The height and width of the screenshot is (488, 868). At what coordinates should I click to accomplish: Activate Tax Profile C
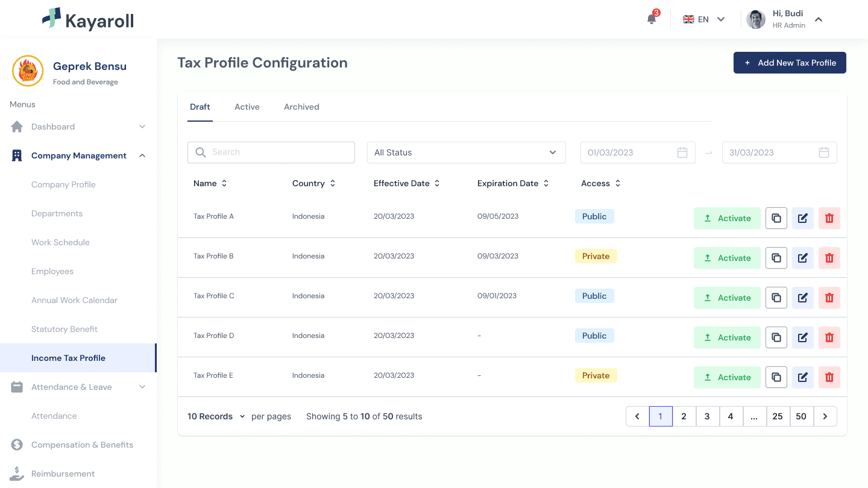point(727,298)
